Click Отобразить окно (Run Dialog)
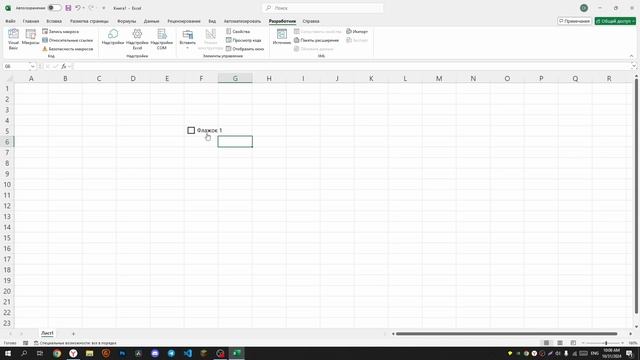640x360 pixels. click(x=245, y=49)
